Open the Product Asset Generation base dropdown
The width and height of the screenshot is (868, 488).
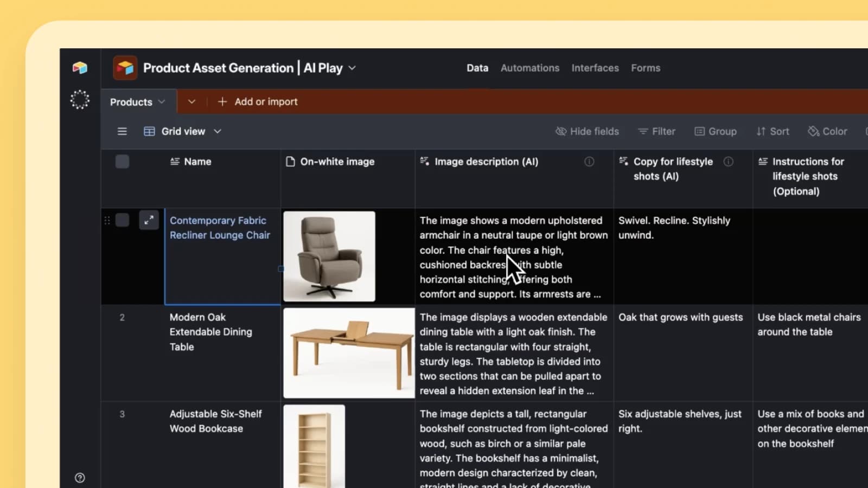tap(352, 68)
